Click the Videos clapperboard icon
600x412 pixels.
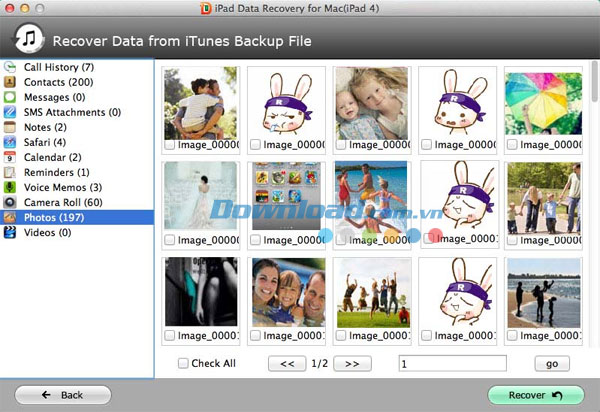[x=10, y=233]
